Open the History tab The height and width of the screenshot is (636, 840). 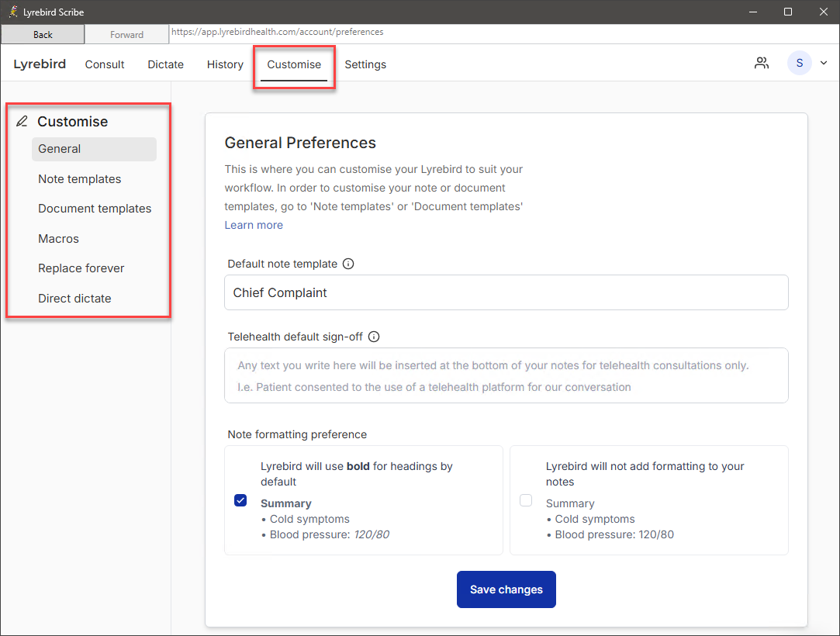tap(225, 64)
